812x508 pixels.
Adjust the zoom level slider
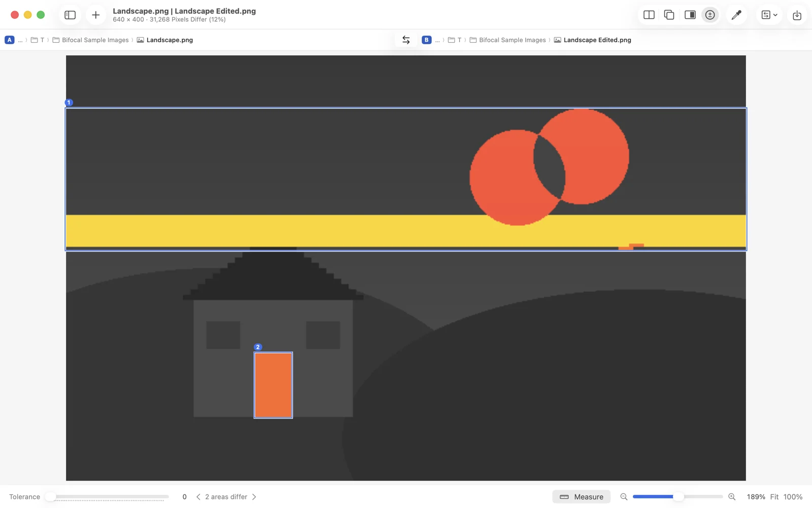[678, 497]
